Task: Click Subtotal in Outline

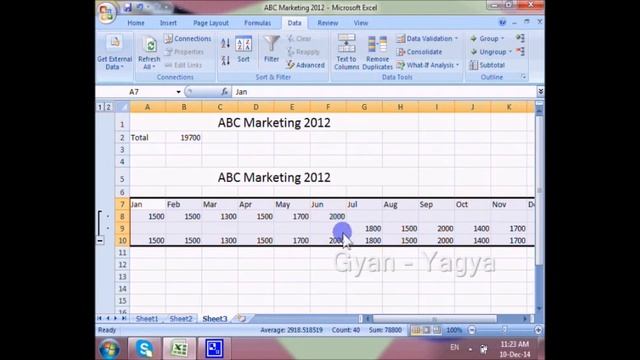Action: pos(487,65)
